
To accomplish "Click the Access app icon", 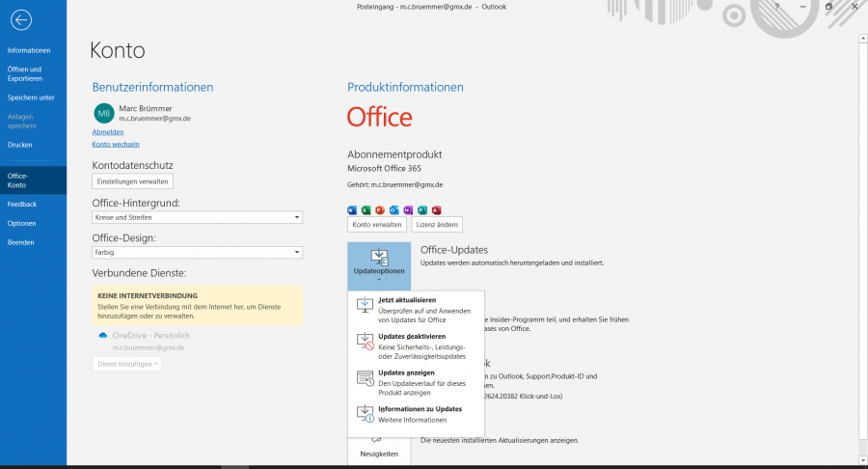I will point(436,209).
